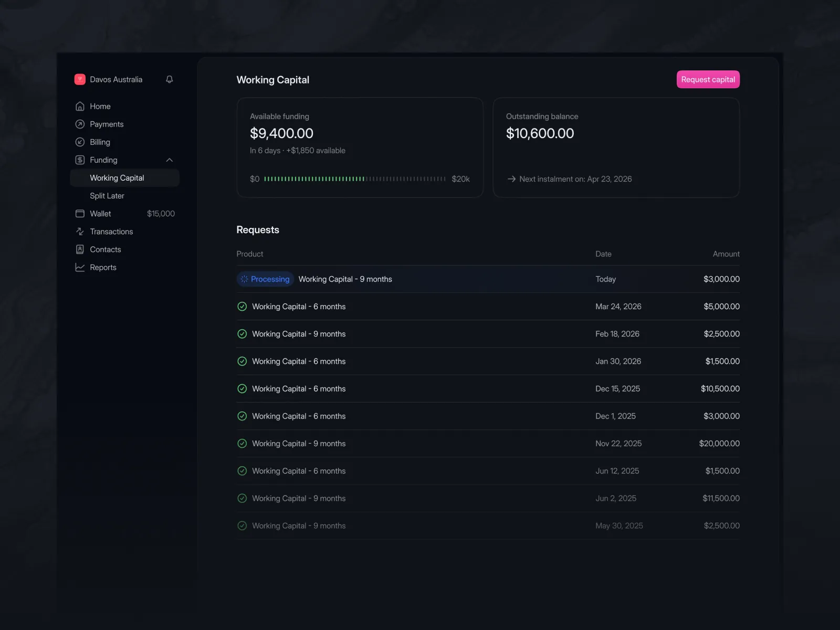Click the Payments arrow icon
This screenshot has height=630, width=840.
pyautogui.click(x=80, y=124)
